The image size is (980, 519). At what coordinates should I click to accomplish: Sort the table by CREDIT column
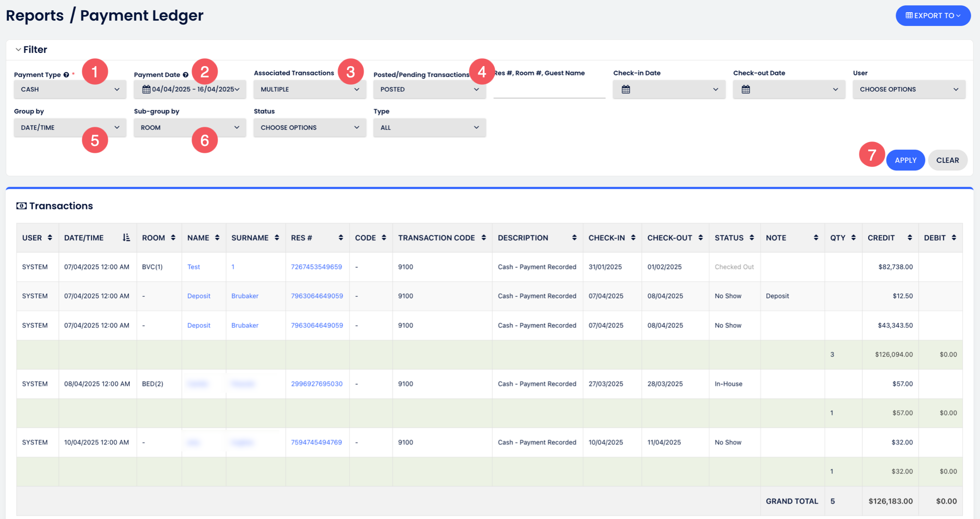click(909, 237)
